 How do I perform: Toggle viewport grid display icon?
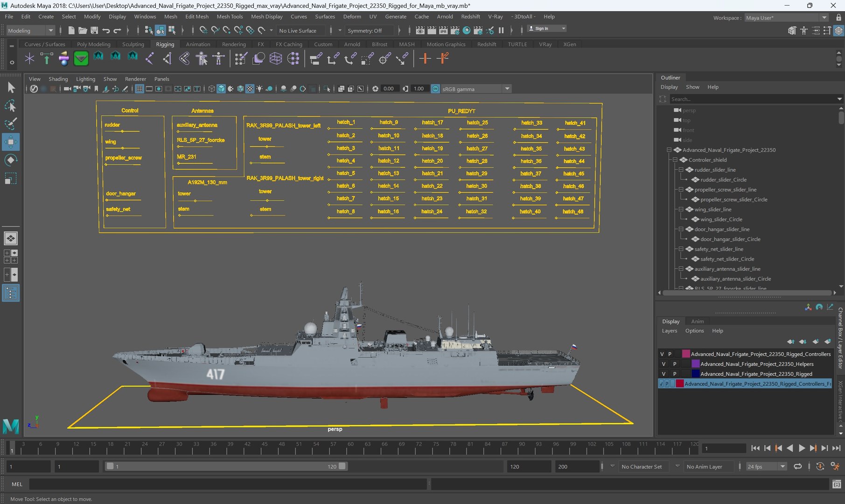140,89
